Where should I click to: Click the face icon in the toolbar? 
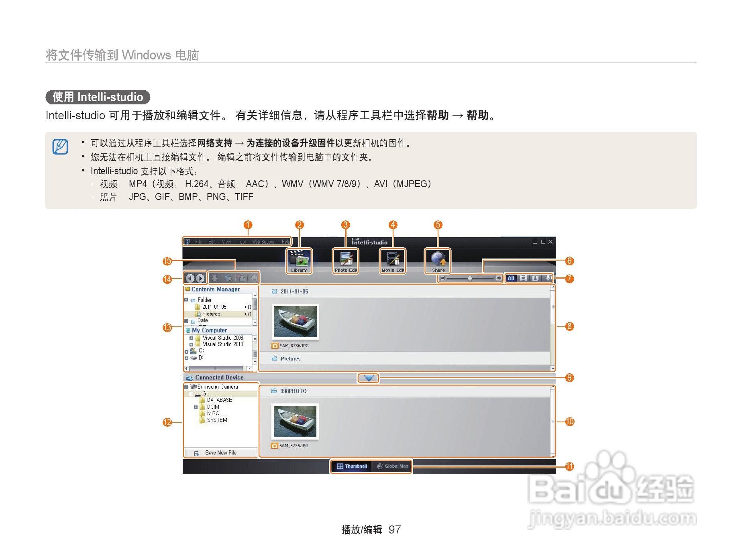coord(255,278)
